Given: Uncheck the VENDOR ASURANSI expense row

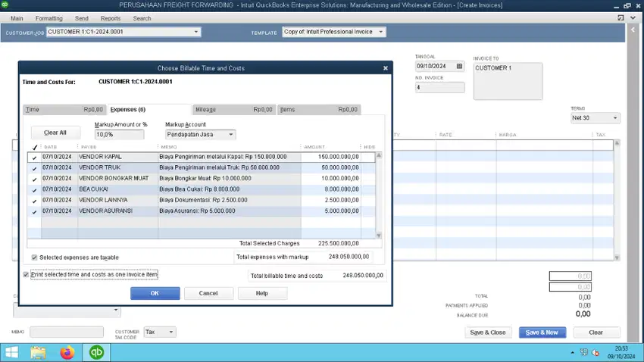Looking at the screenshot, I should [35, 211].
